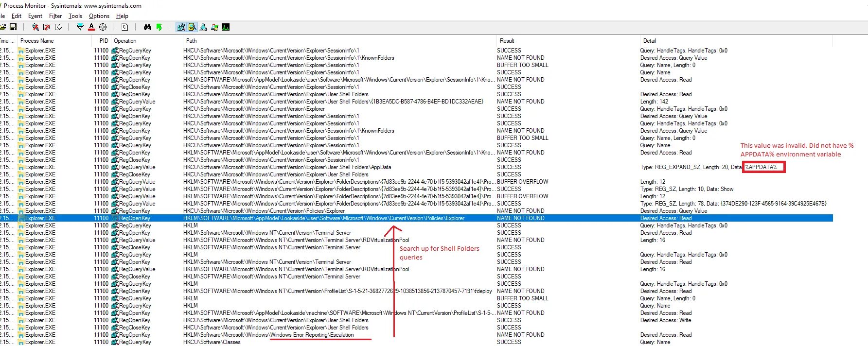Toggle Show Registry Activity icon

click(181, 27)
